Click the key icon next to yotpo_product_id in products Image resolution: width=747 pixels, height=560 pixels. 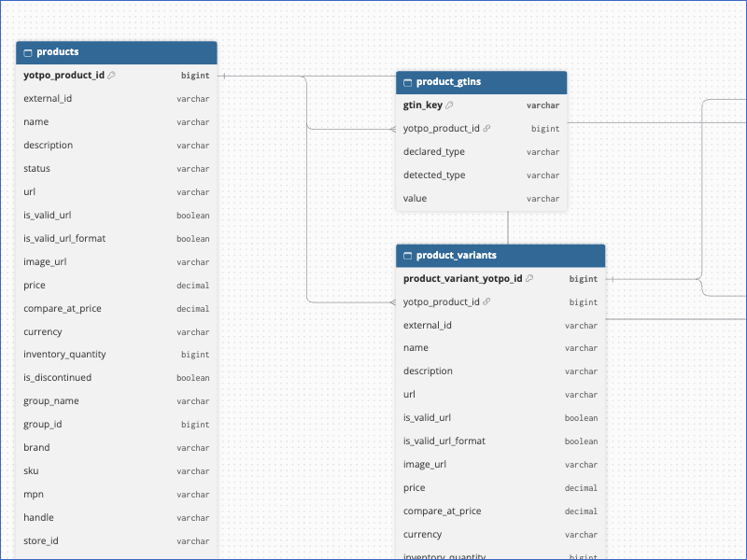click(111, 76)
